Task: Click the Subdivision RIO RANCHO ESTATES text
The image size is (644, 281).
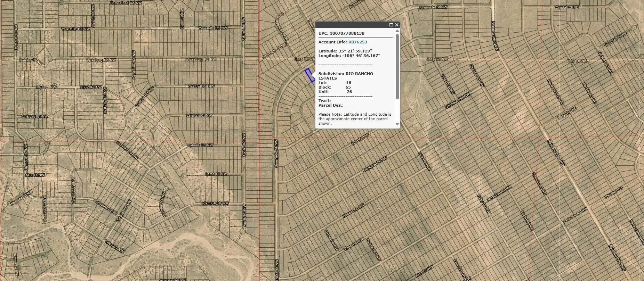Action: pyautogui.click(x=346, y=76)
